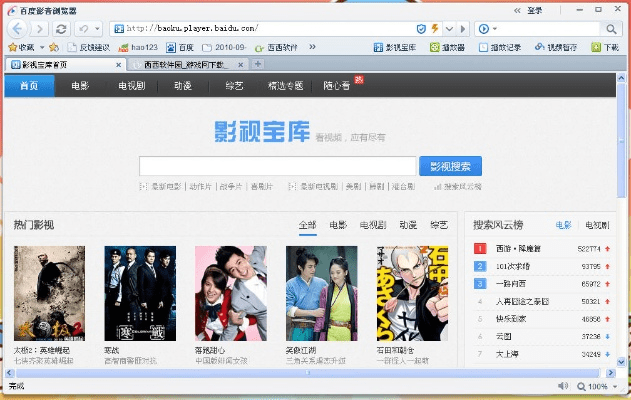Click the speaker volume icon in status bar
Viewport: 631px width, 400px height.
coord(563,386)
